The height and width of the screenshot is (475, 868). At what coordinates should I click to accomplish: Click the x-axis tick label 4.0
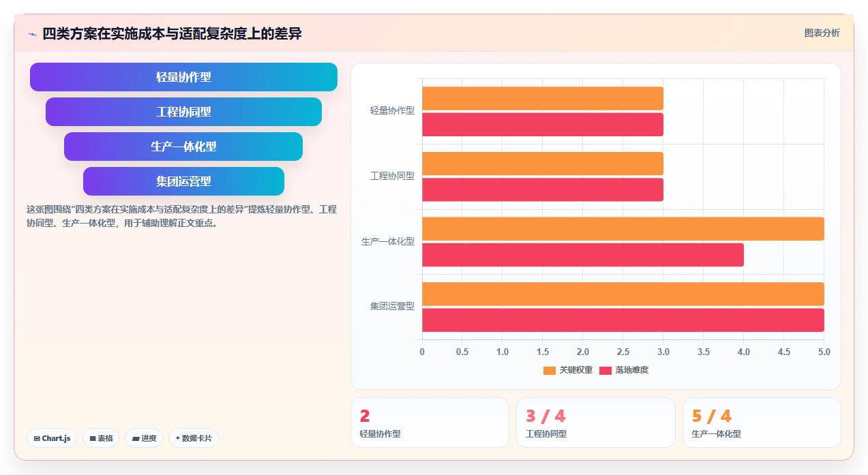coord(744,352)
